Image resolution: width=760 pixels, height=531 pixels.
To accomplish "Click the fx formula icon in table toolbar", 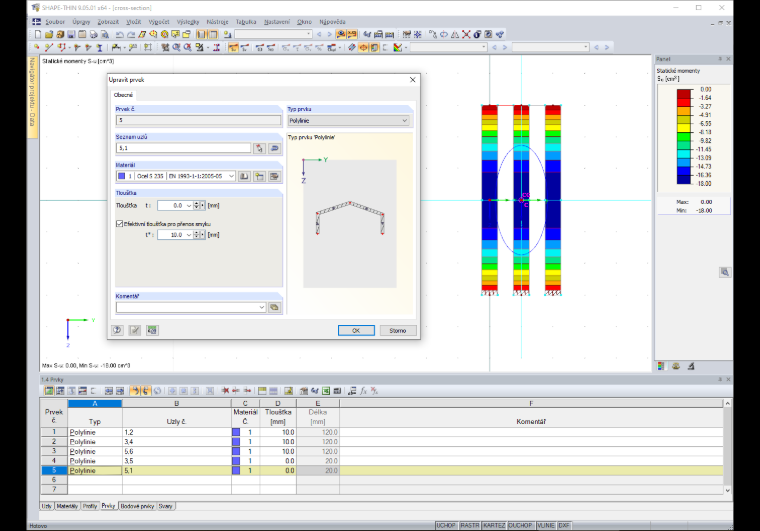I will click(x=364, y=391).
